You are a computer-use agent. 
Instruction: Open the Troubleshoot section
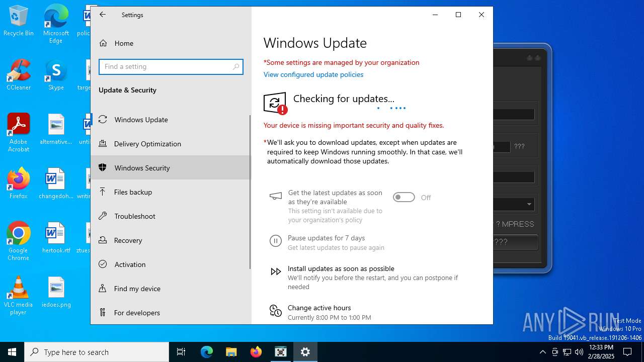click(170, 216)
